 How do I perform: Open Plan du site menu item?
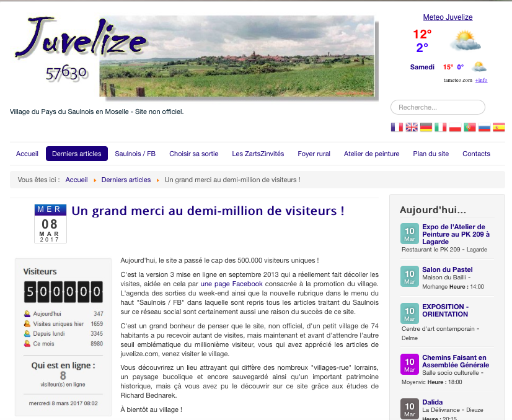tap(431, 154)
